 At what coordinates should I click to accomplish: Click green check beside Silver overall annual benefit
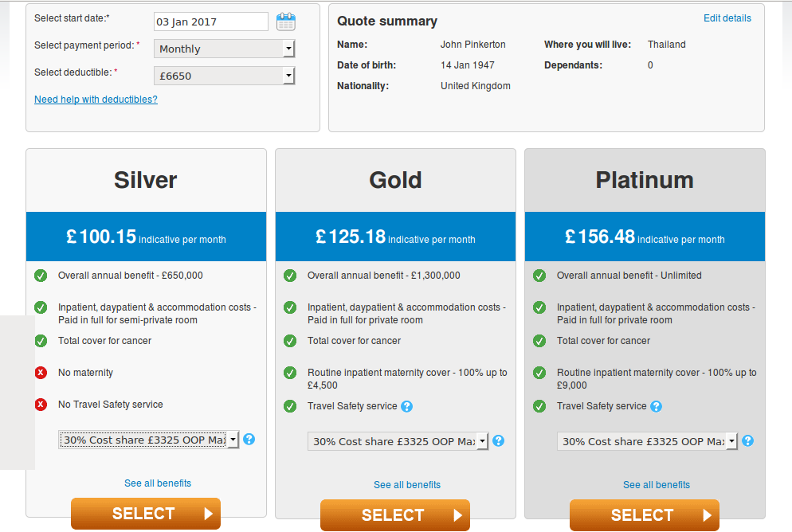tap(41, 276)
